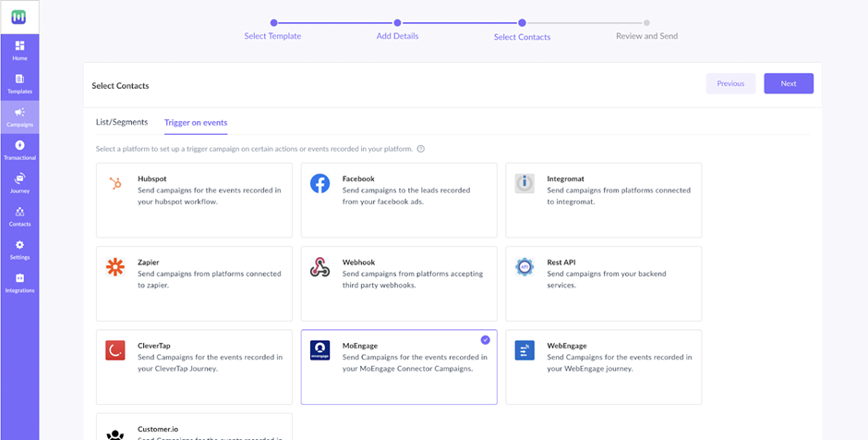Click the Webhook logo icon
868x440 pixels.
(320, 267)
